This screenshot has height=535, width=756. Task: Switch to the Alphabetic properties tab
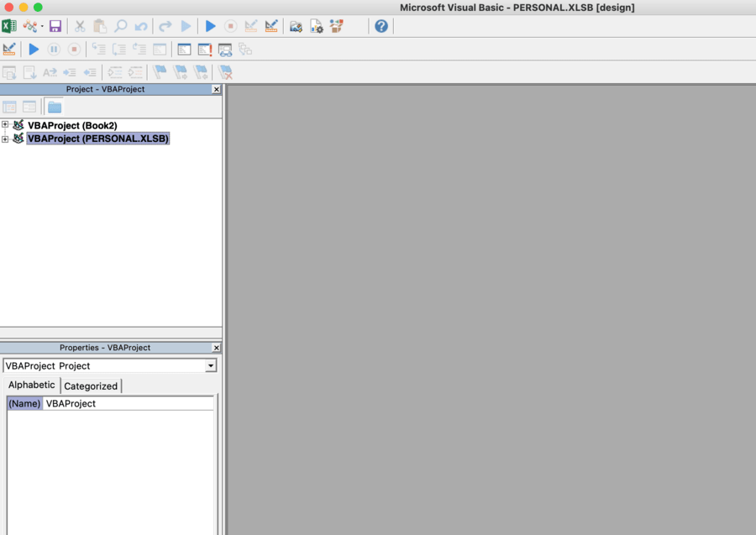point(31,385)
